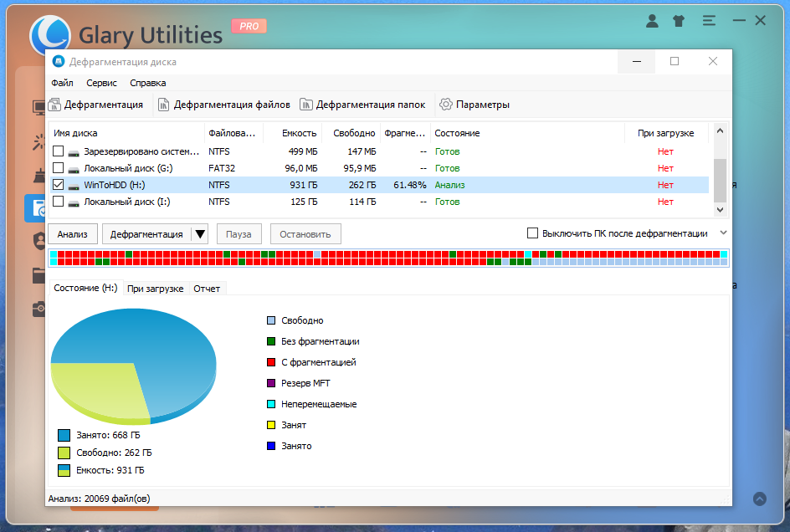Click the Остановить button

click(305, 234)
